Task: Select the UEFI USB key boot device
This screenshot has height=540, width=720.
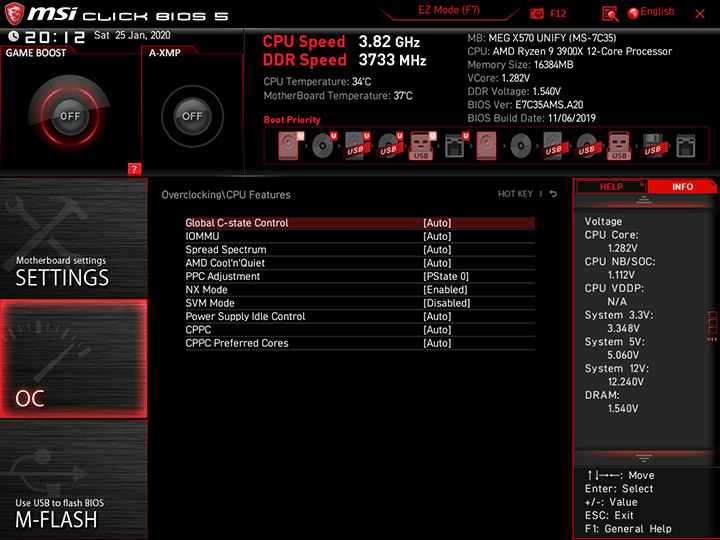Action: [422, 146]
